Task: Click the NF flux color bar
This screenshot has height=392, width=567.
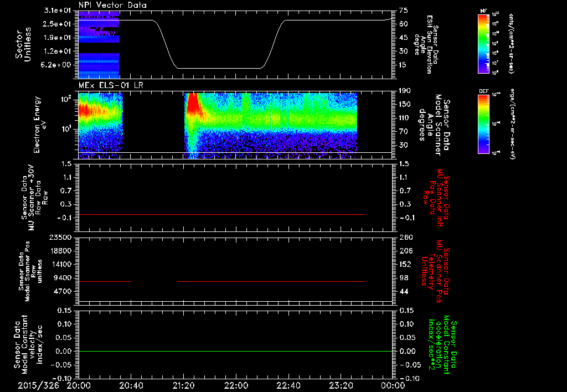Action: click(x=483, y=44)
